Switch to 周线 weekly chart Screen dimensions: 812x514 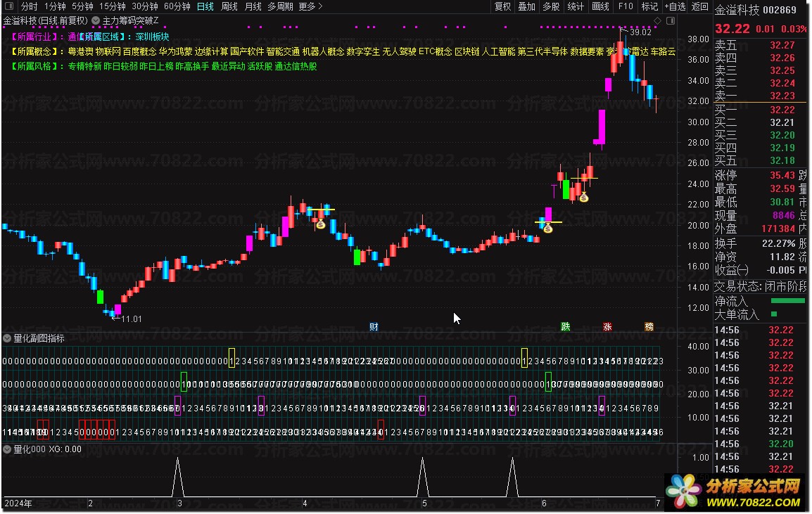pyautogui.click(x=229, y=6)
